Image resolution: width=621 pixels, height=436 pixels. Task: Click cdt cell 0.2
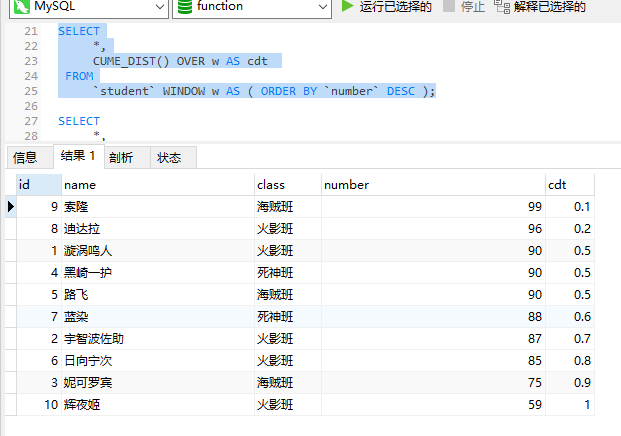click(x=570, y=228)
